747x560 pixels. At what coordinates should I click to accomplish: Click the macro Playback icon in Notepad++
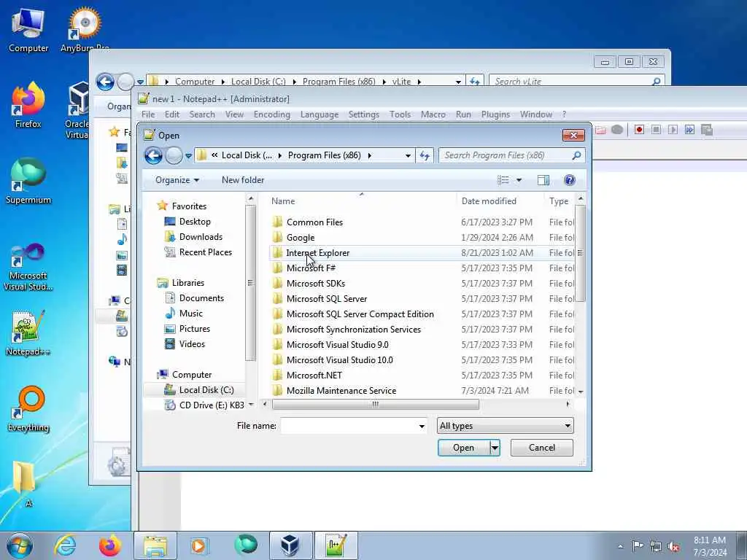click(x=673, y=130)
